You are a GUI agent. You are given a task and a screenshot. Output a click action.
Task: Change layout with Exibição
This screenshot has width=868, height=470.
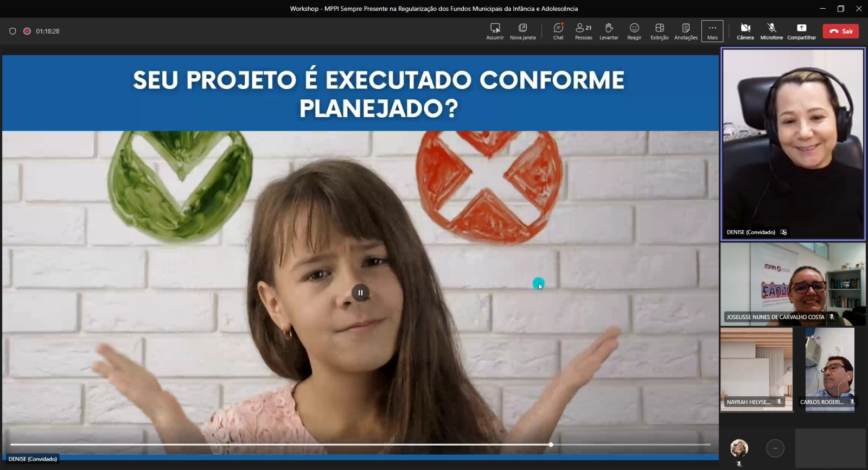(660, 31)
